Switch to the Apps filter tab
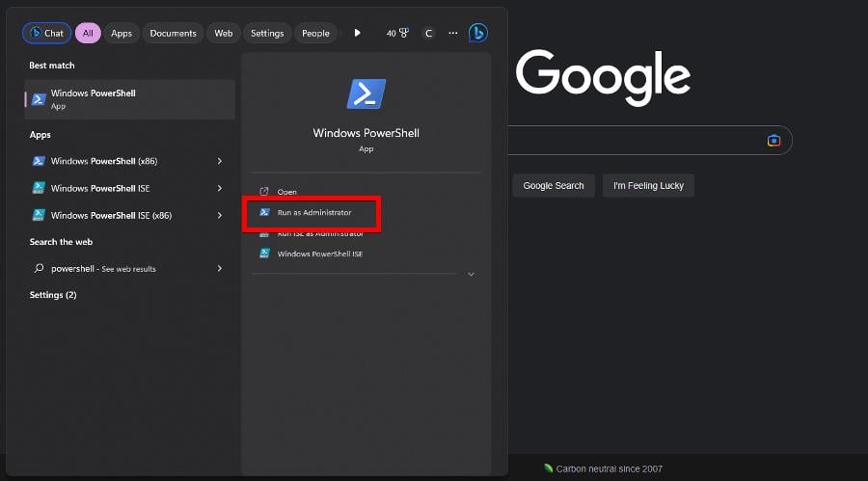The image size is (868, 481). pos(122,33)
